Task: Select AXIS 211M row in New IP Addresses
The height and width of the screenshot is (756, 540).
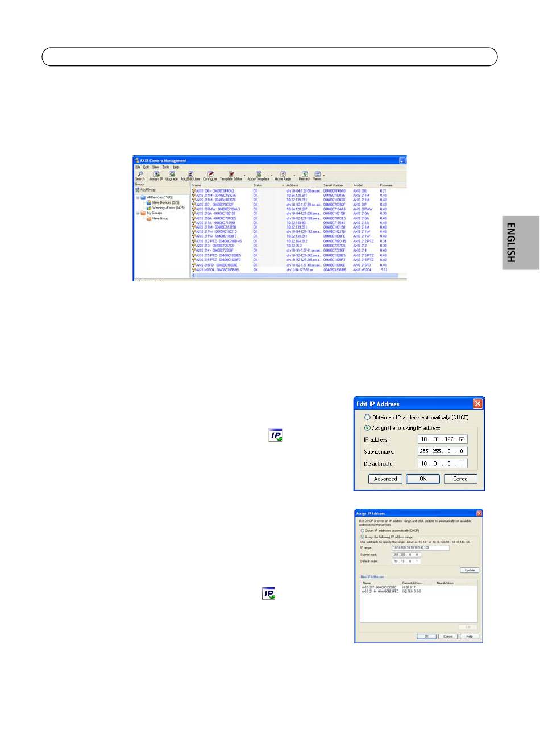Action: point(419,592)
